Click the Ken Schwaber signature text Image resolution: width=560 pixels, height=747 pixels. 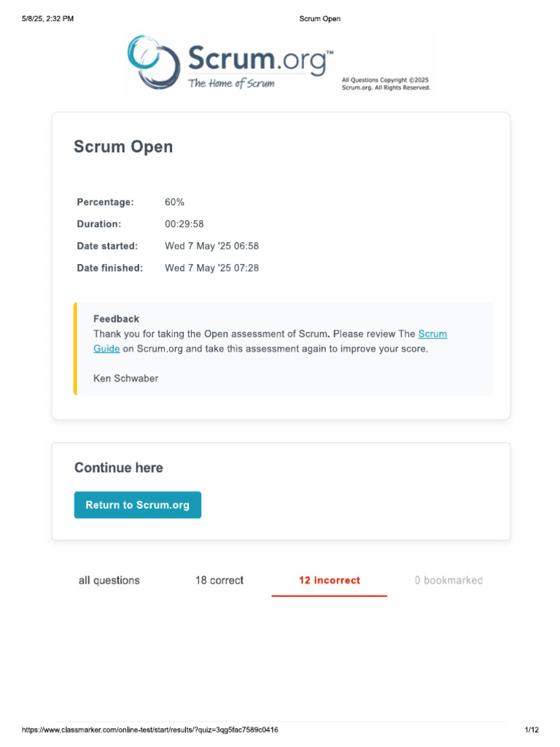(125, 378)
